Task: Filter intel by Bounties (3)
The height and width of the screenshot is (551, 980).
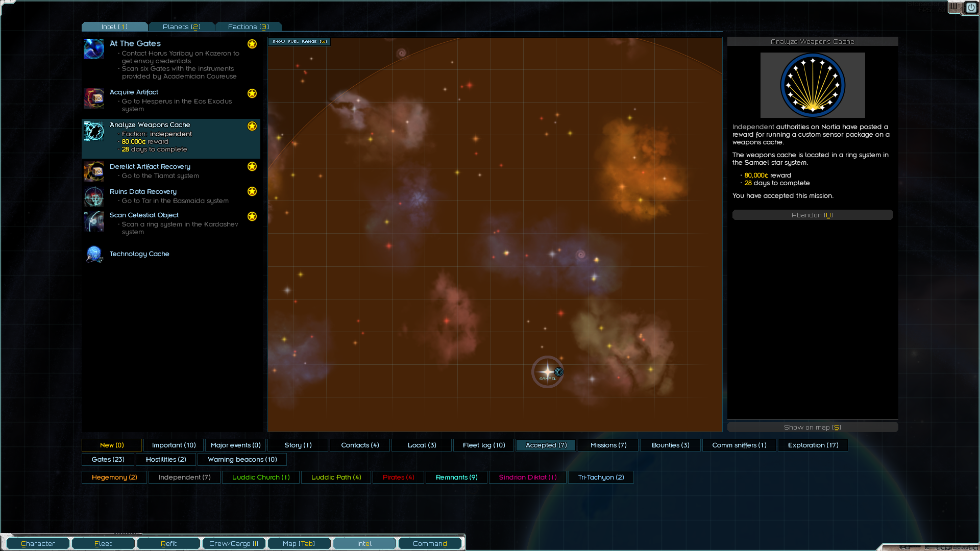Action: [670, 445]
